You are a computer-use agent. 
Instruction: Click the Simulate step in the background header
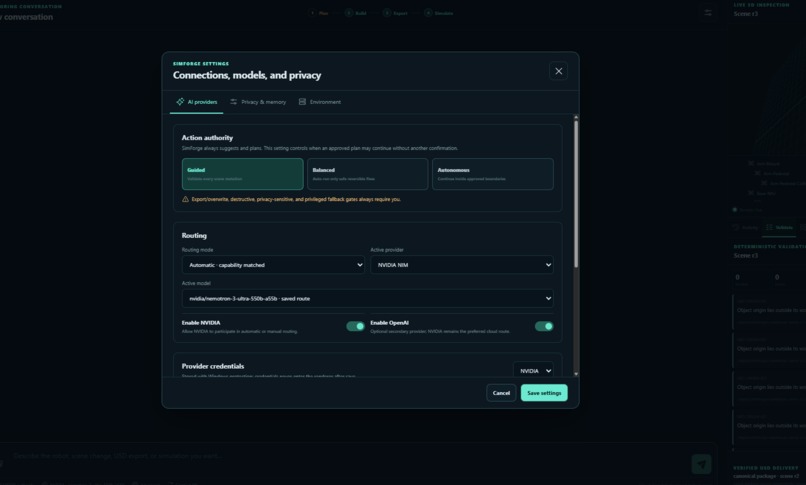tap(438, 13)
